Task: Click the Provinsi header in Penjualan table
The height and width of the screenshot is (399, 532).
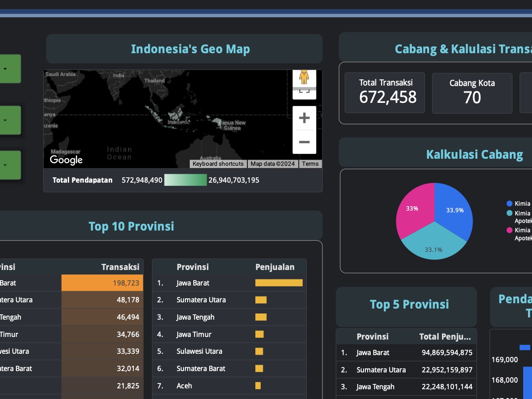Action: tap(192, 267)
